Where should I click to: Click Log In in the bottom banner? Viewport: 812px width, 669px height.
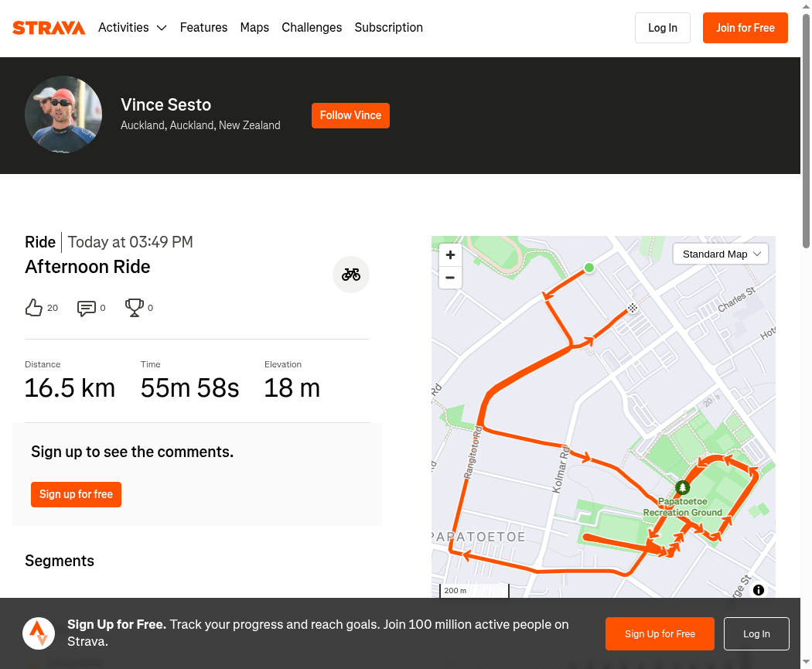[x=756, y=633]
